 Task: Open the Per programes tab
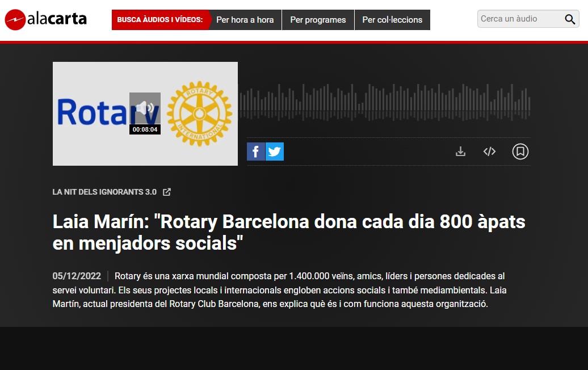pyautogui.click(x=318, y=20)
